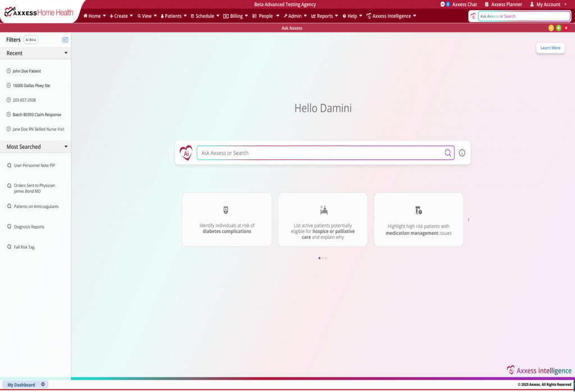The width and height of the screenshot is (575, 392).
Task: Open the Home dropdown menu
Action: (94, 16)
